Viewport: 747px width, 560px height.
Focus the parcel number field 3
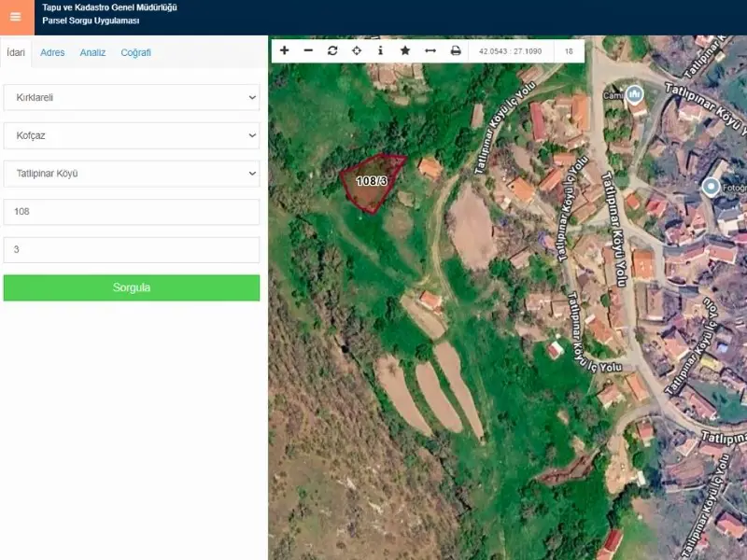(x=132, y=250)
